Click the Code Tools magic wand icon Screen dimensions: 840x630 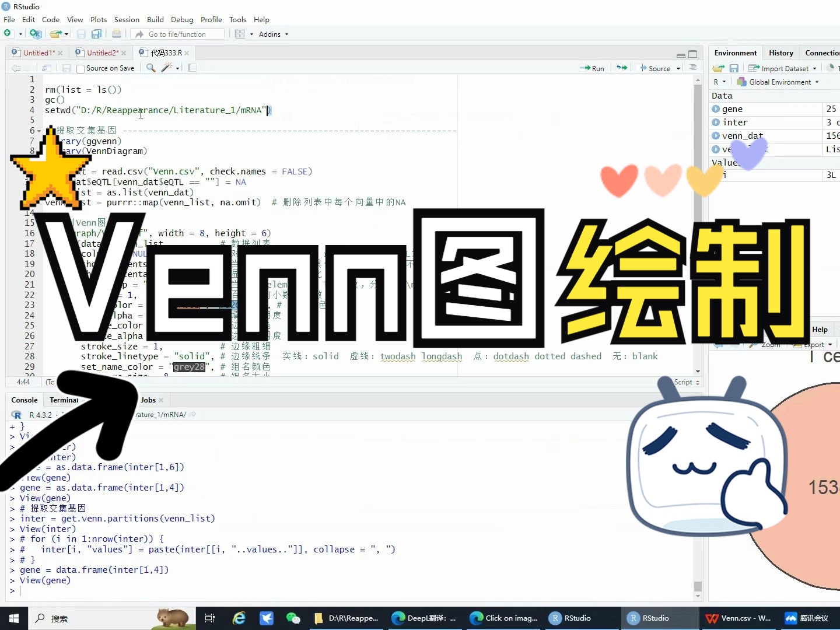[x=167, y=68]
